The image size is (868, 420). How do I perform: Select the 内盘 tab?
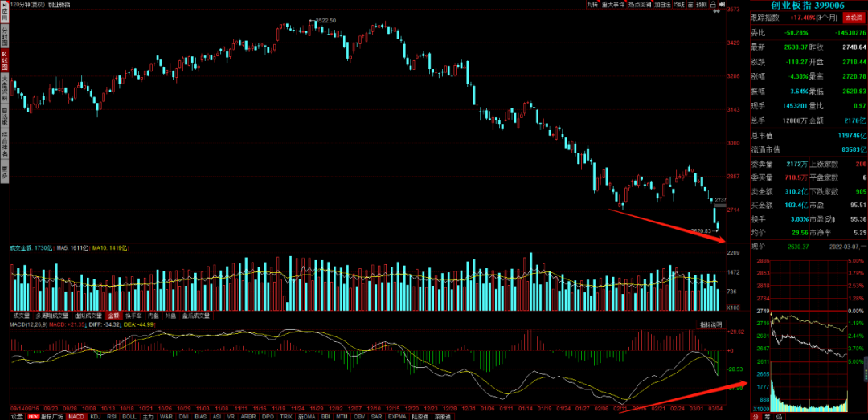154,316
